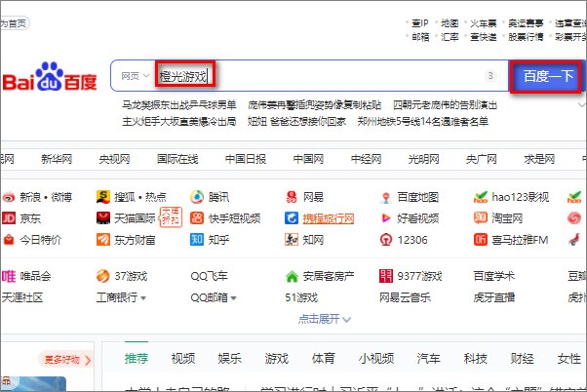Image resolution: width=587 pixels, height=392 pixels.
Task: Open the 地图 tool link
Action: pyautogui.click(x=450, y=23)
